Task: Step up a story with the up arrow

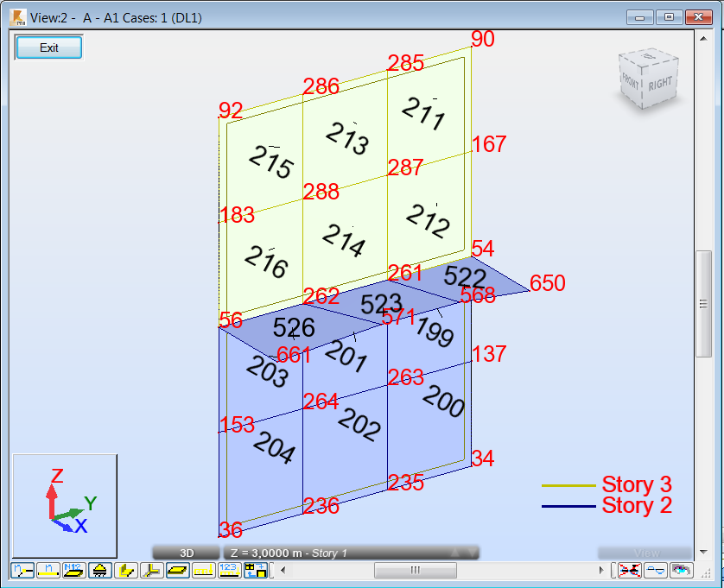Action: click(456, 551)
